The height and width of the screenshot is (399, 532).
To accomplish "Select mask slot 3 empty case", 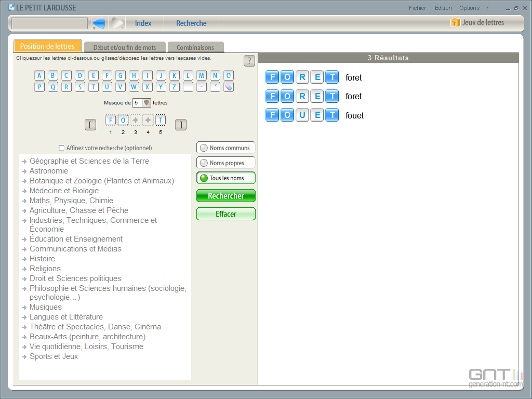I will [136, 120].
